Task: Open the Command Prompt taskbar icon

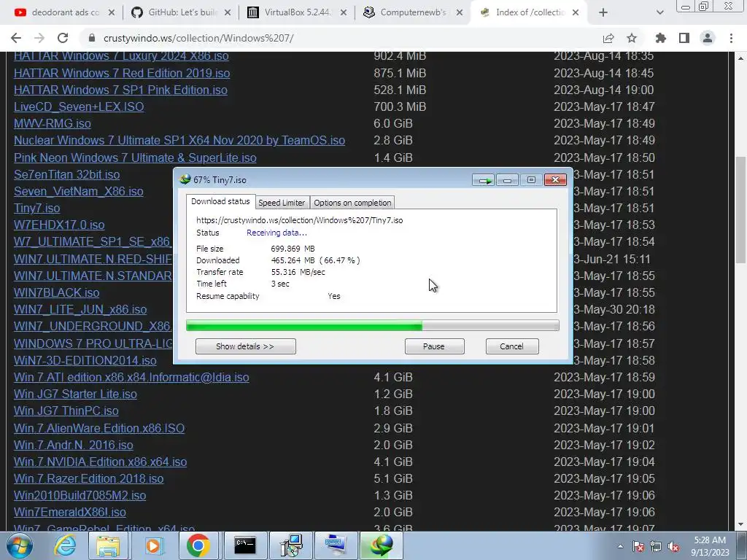Action: [245, 545]
